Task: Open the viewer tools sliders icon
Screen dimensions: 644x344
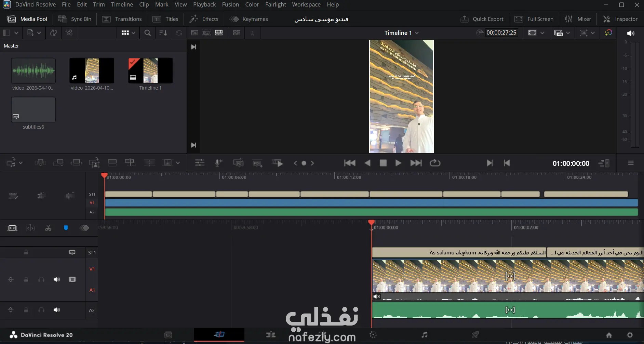Action: tap(200, 163)
